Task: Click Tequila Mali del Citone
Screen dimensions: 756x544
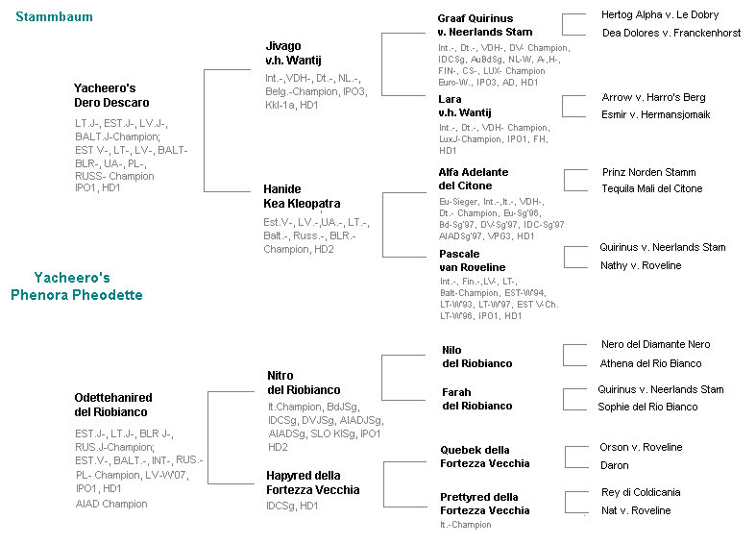Action: [652, 188]
